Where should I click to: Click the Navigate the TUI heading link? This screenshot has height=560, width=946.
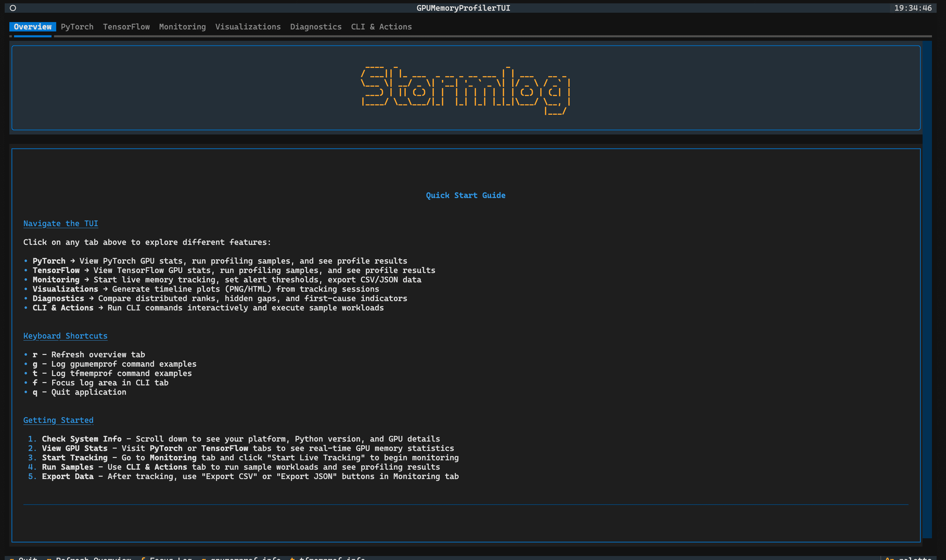tap(60, 223)
